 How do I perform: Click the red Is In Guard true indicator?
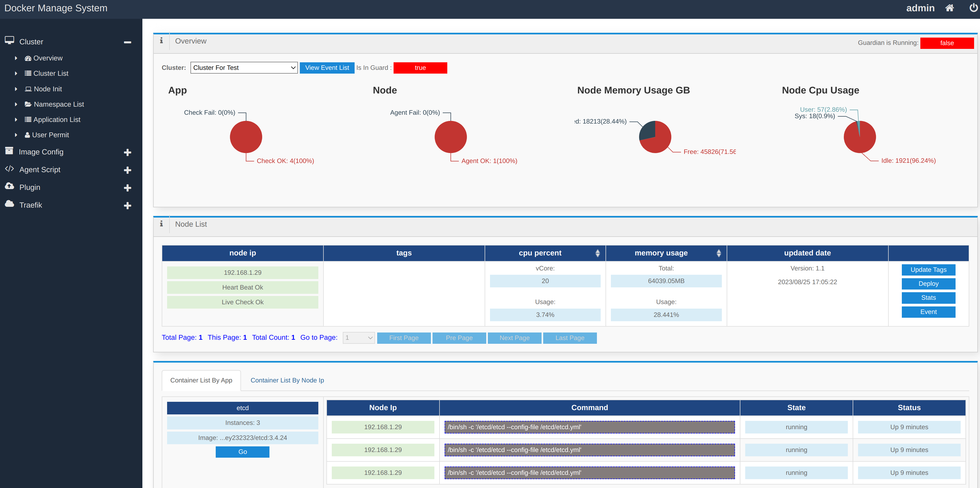coord(420,68)
